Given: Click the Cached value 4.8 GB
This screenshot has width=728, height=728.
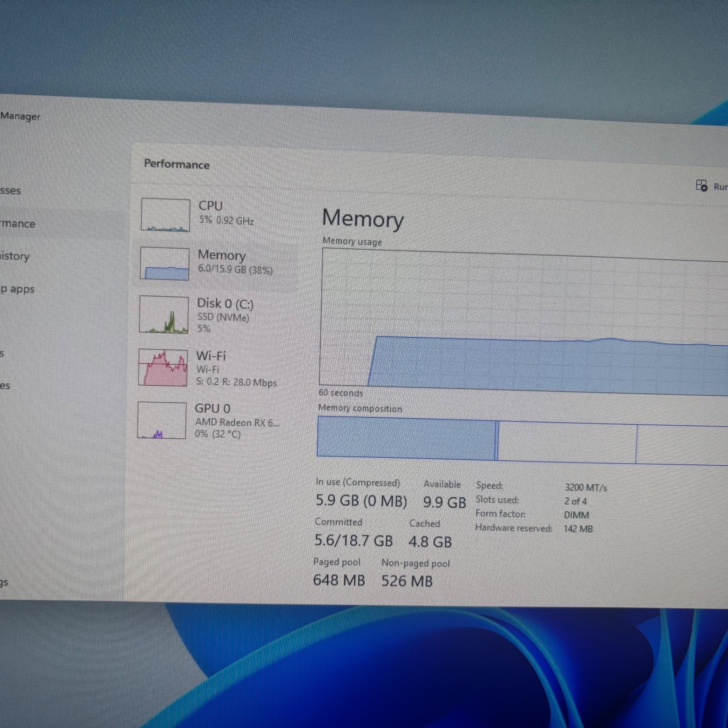Looking at the screenshot, I should [430, 542].
